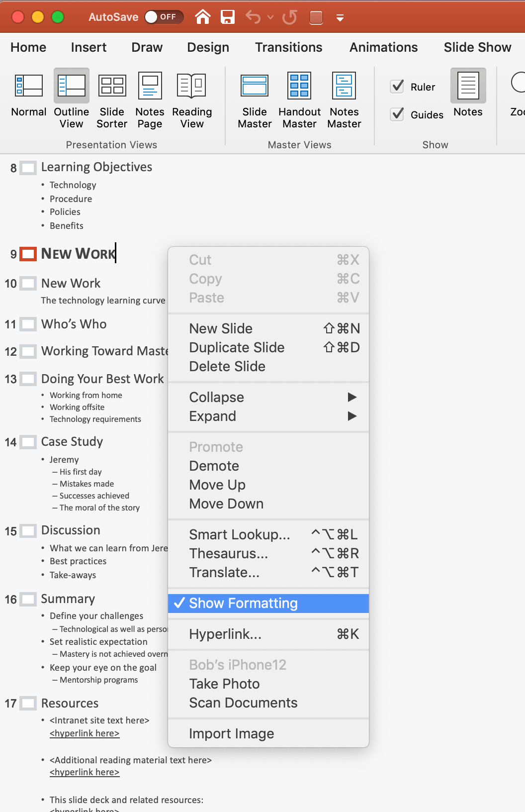Image resolution: width=525 pixels, height=812 pixels.
Task: Click the Take-aways bullet text
Action: [73, 575]
